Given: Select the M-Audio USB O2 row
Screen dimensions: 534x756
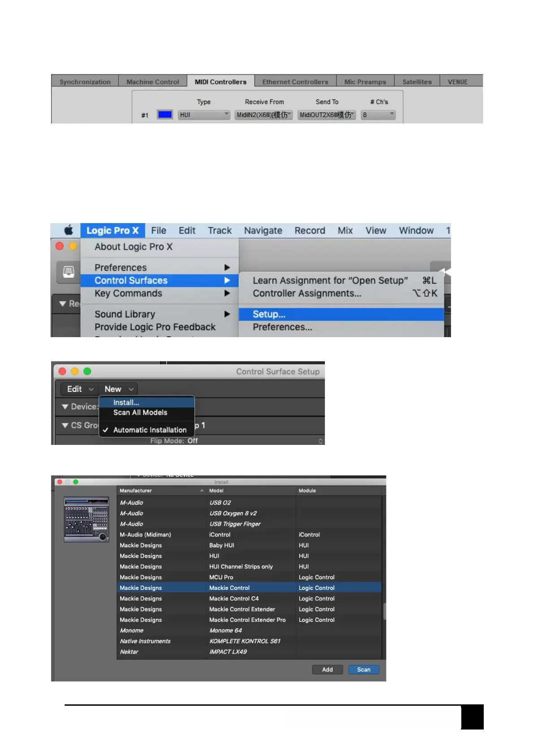Looking at the screenshot, I should (249, 503).
